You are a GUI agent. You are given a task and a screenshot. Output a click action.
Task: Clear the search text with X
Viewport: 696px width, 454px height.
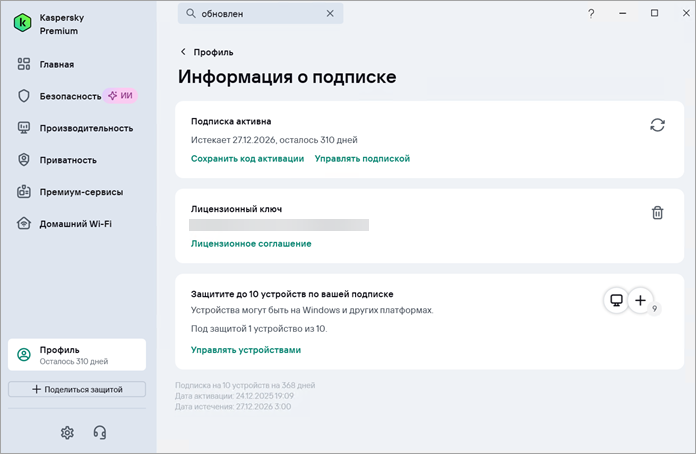(330, 14)
